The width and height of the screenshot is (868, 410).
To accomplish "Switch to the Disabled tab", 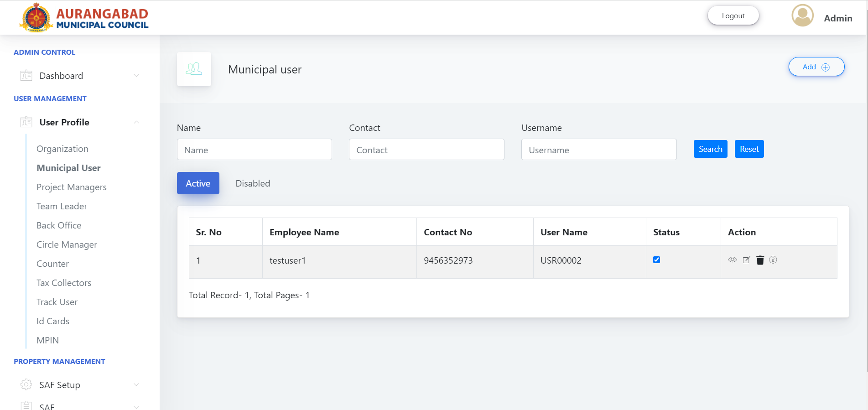I will 253,183.
